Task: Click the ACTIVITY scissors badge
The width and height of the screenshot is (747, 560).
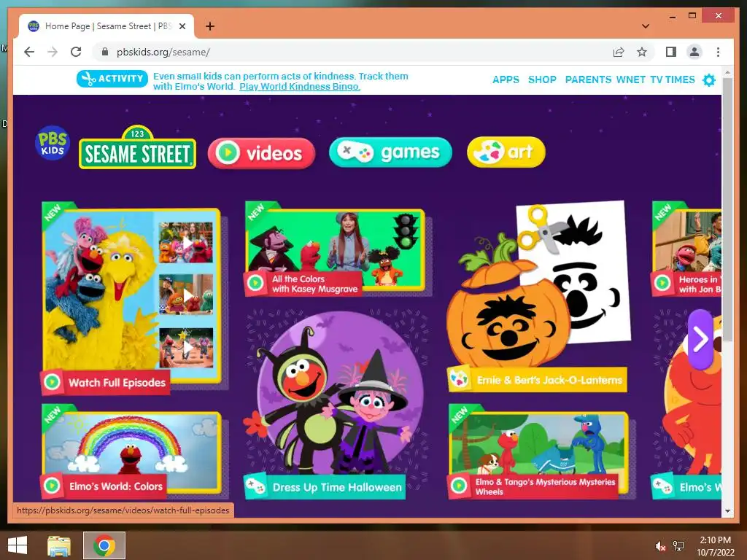Action: [x=112, y=79]
